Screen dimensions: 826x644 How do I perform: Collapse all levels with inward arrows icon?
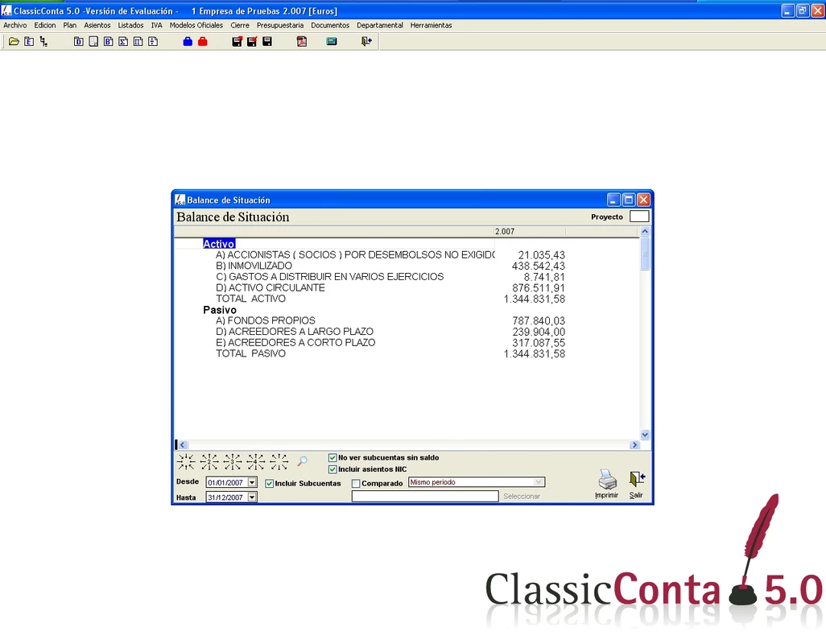(x=186, y=462)
